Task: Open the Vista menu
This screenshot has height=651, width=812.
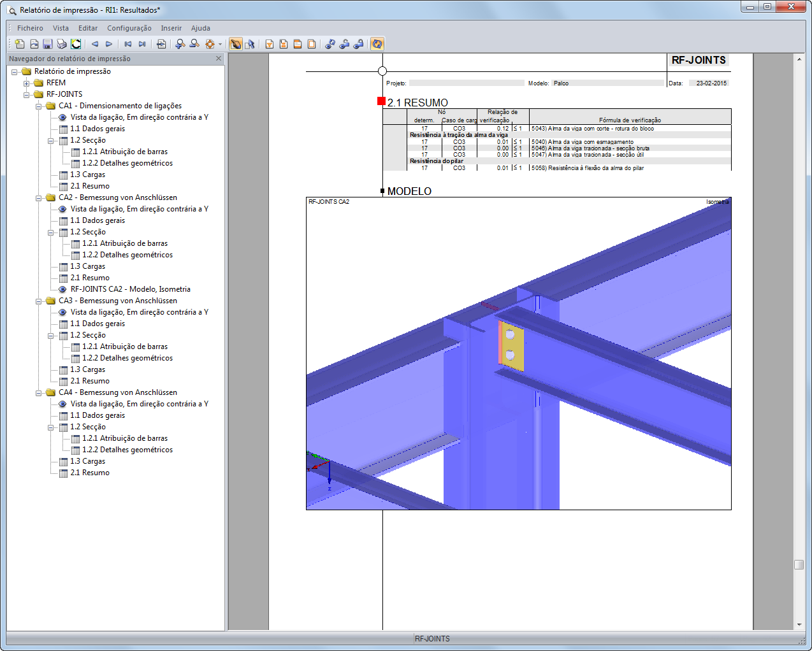Action: [61, 28]
